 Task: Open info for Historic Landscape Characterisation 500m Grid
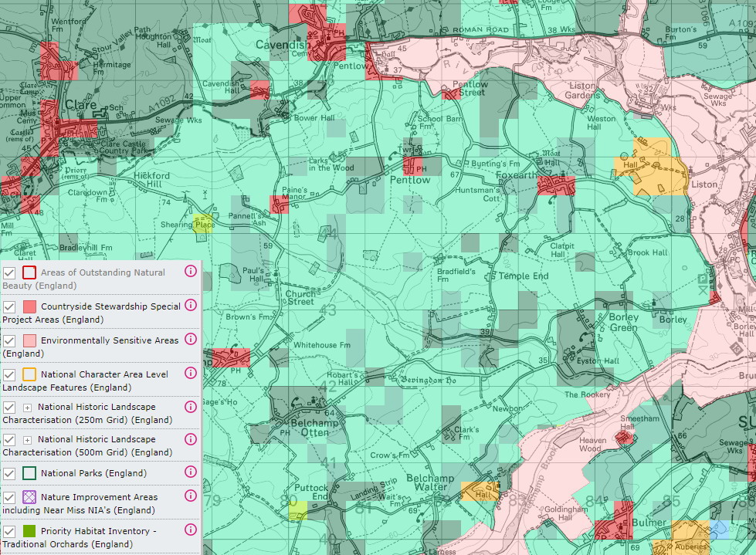pyautogui.click(x=191, y=439)
